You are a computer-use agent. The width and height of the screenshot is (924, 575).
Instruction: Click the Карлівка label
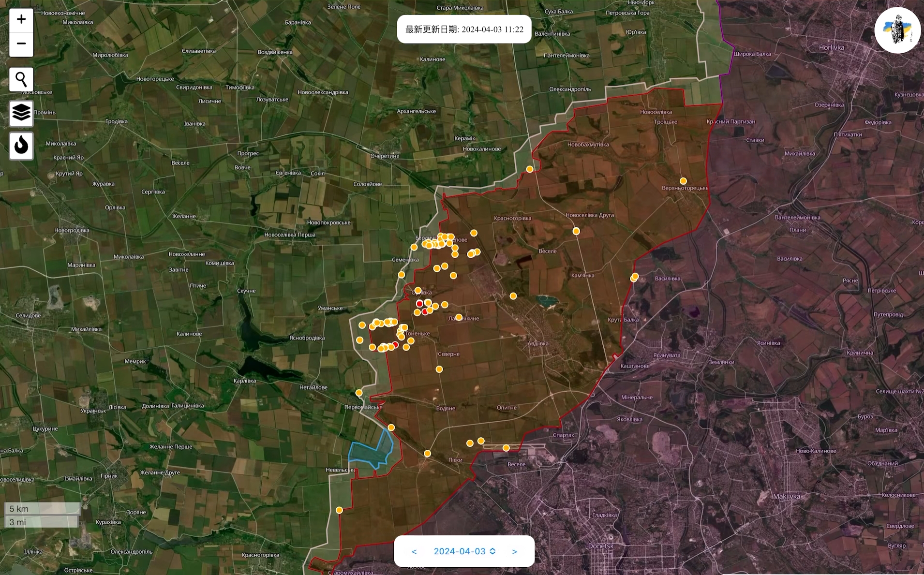245,381
